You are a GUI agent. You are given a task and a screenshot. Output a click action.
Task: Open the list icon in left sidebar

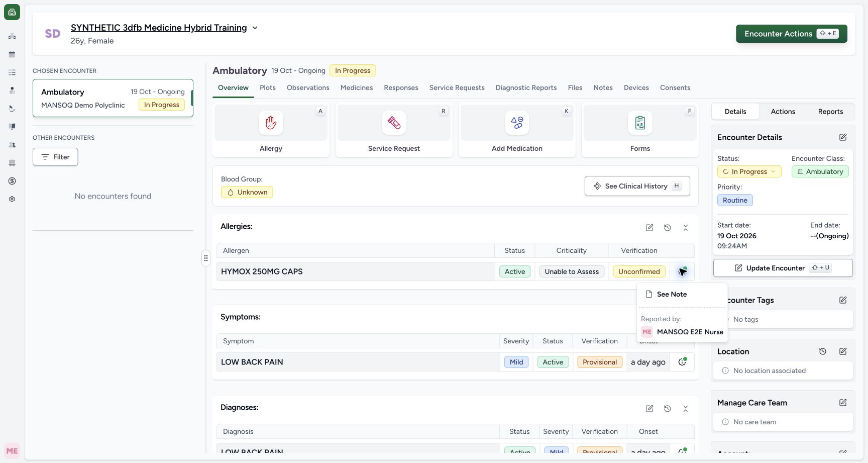(12, 72)
